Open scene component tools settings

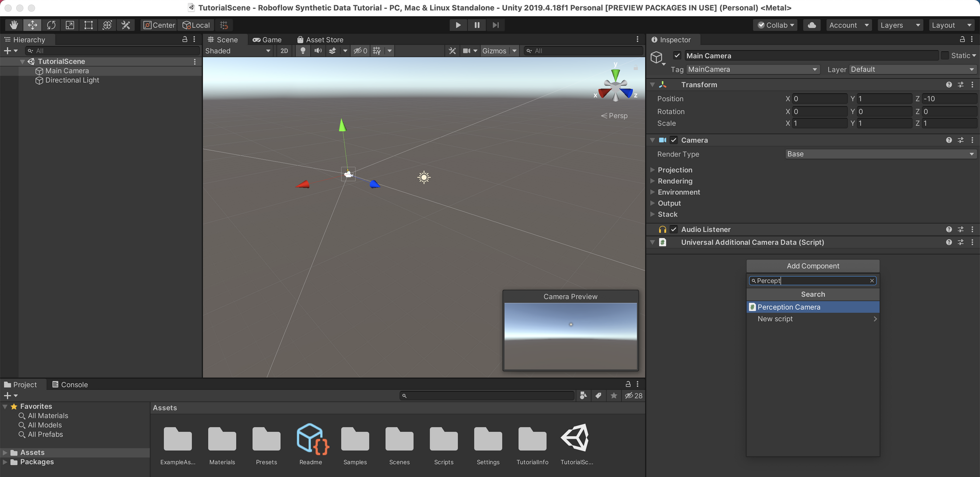click(x=452, y=50)
